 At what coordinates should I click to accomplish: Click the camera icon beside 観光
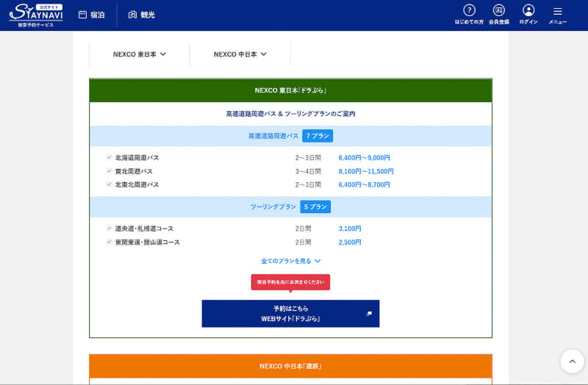pyautogui.click(x=132, y=15)
